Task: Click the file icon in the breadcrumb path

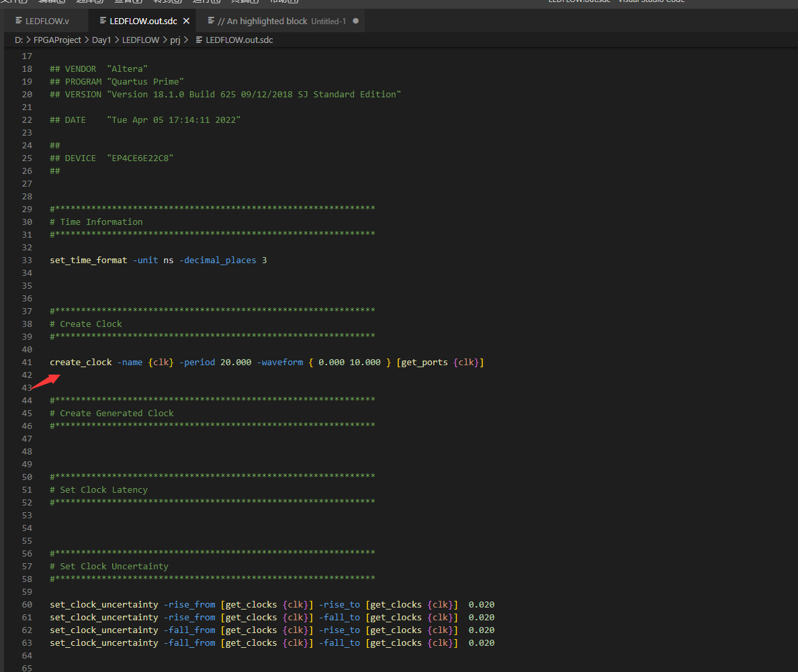Action: 199,40
